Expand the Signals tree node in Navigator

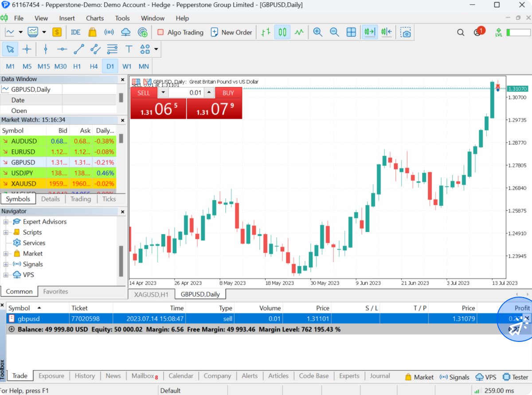tap(6, 264)
